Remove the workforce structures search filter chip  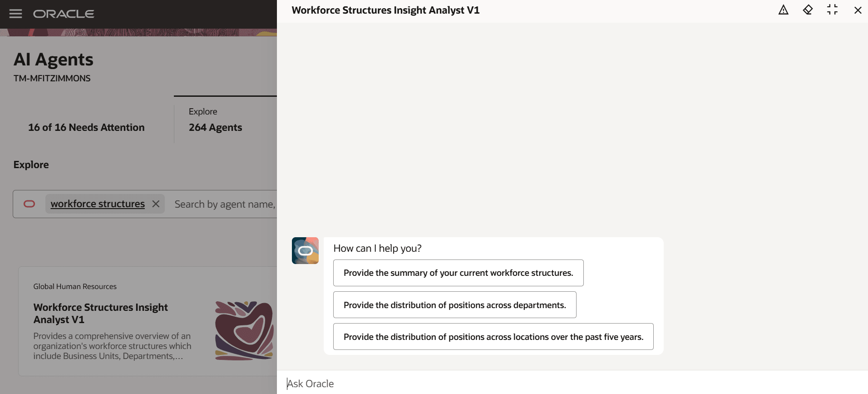click(x=156, y=204)
